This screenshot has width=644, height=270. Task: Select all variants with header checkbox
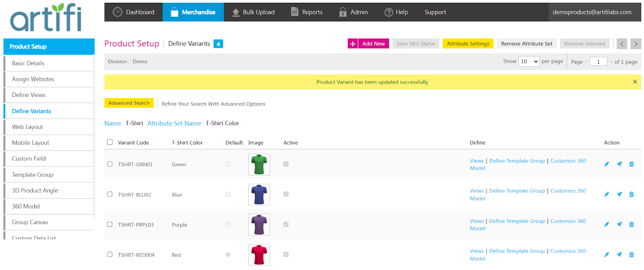point(110,142)
